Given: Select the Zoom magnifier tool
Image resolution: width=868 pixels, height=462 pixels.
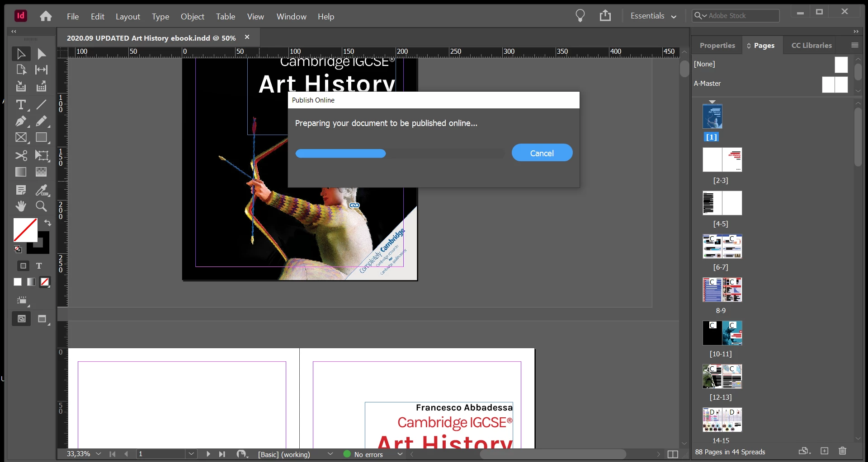Looking at the screenshot, I should point(41,206).
